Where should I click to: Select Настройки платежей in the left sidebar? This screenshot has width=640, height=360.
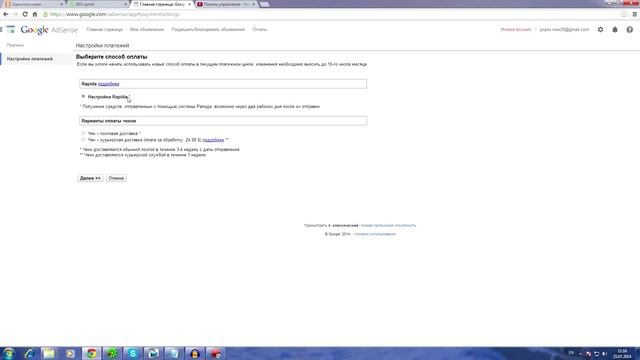30,59
